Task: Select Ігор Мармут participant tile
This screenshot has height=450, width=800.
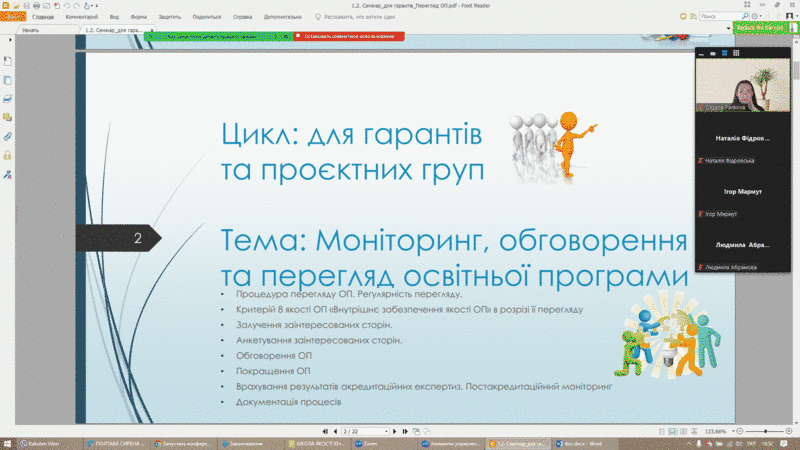Action: coord(743,192)
